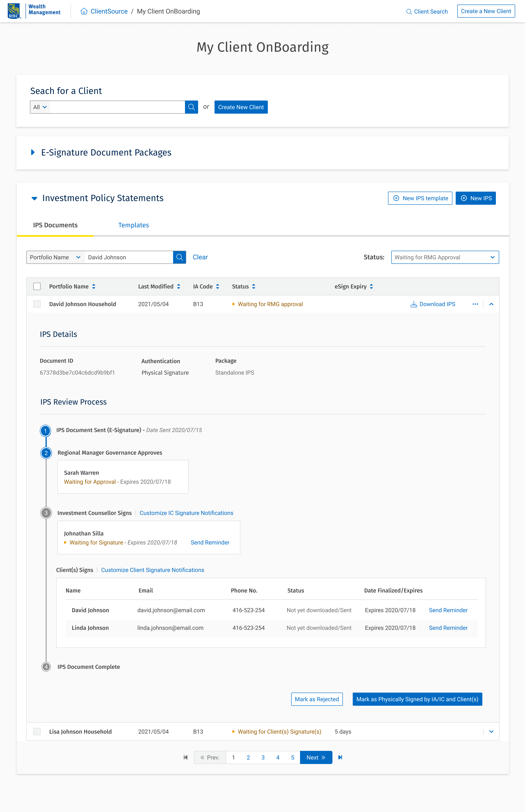Click the client search magnifier button

pyautogui.click(x=191, y=107)
